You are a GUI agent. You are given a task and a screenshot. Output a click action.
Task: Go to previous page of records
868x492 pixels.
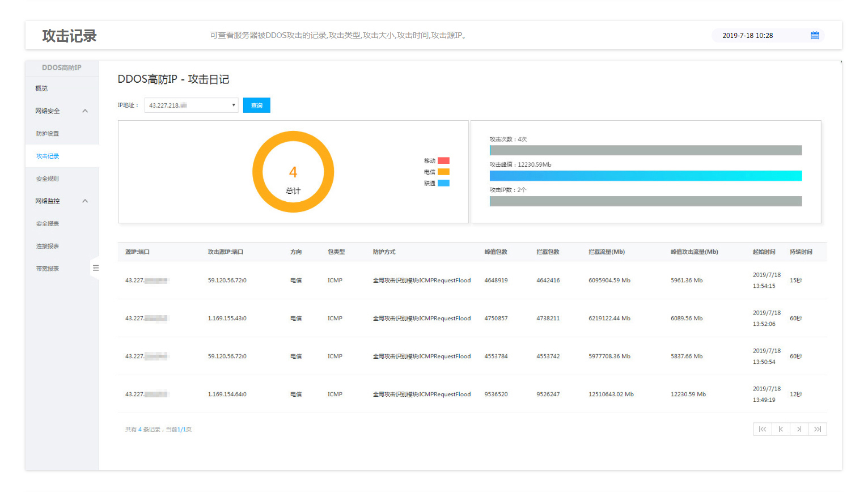(x=781, y=429)
